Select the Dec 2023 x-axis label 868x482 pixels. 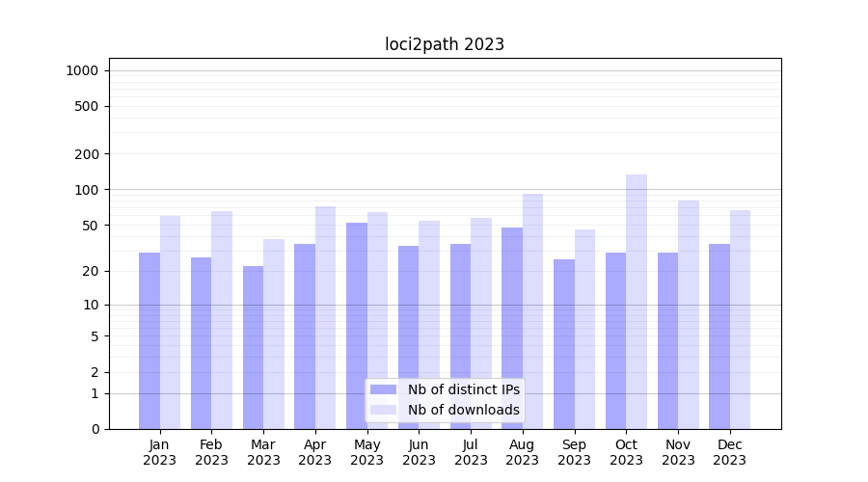[730, 452]
